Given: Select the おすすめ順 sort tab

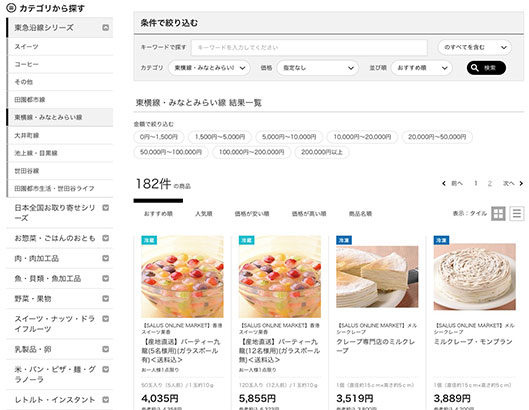Looking at the screenshot, I should [x=158, y=214].
